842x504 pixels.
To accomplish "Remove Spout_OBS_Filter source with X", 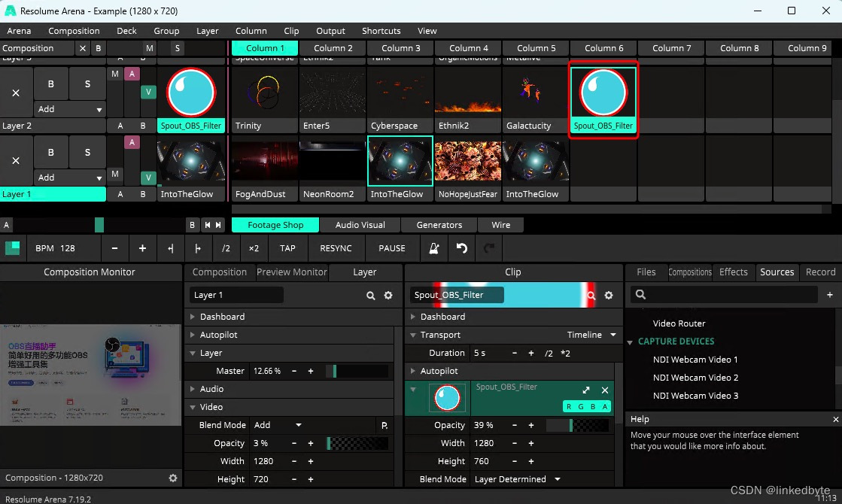I will [x=605, y=390].
